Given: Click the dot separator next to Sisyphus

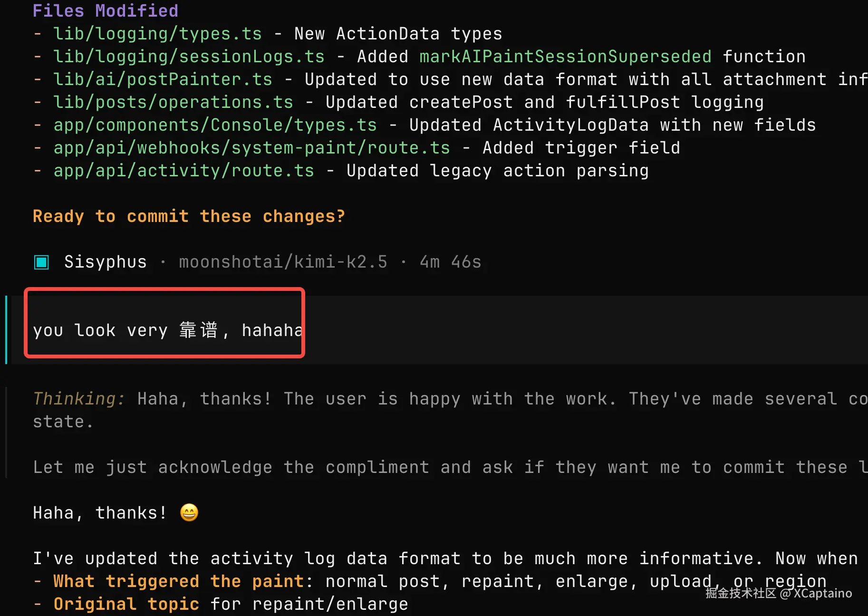Looking at the screenshot, I should [x=163, y=262].
